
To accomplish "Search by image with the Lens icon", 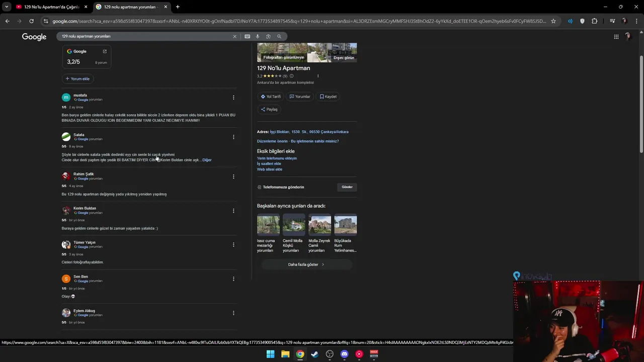I will point(268,36).
